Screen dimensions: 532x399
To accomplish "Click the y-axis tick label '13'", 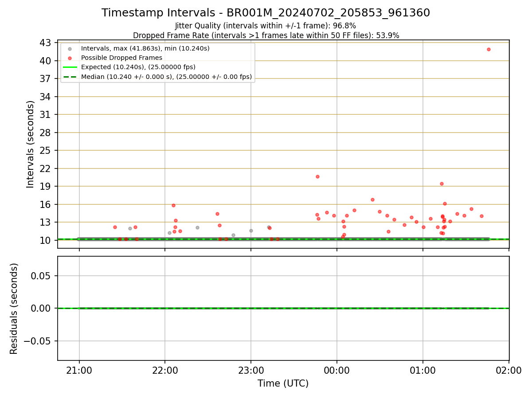I will click(46, 223).
